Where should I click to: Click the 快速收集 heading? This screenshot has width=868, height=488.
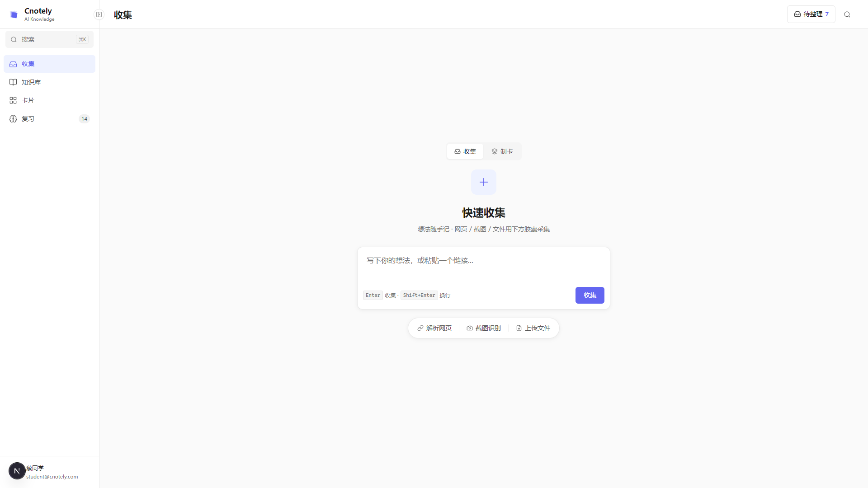pos(484,213)
